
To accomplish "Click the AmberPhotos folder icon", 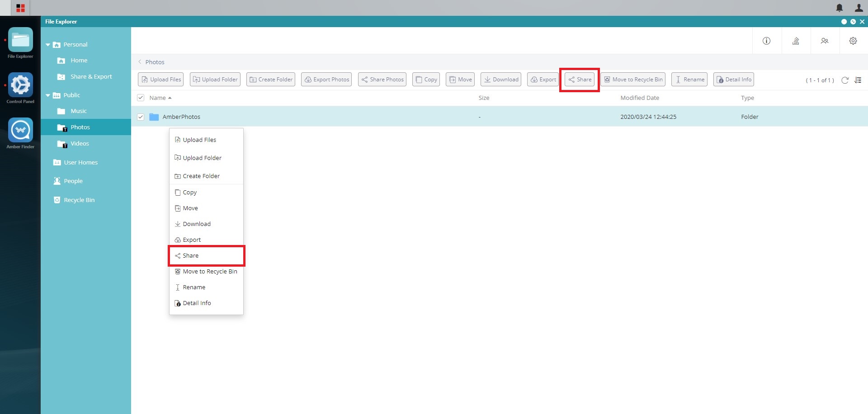I will (154, 117).
